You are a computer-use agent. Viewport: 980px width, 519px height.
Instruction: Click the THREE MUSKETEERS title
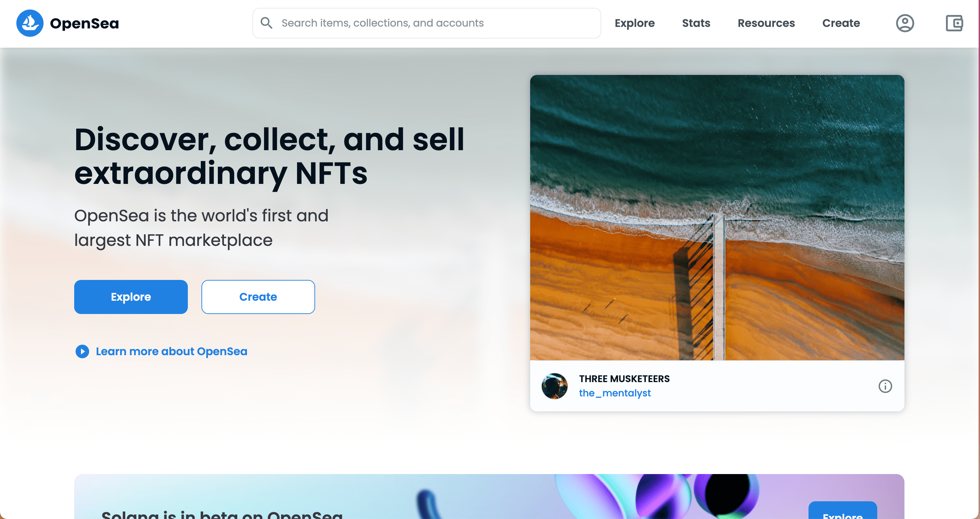tap(624, 379)
